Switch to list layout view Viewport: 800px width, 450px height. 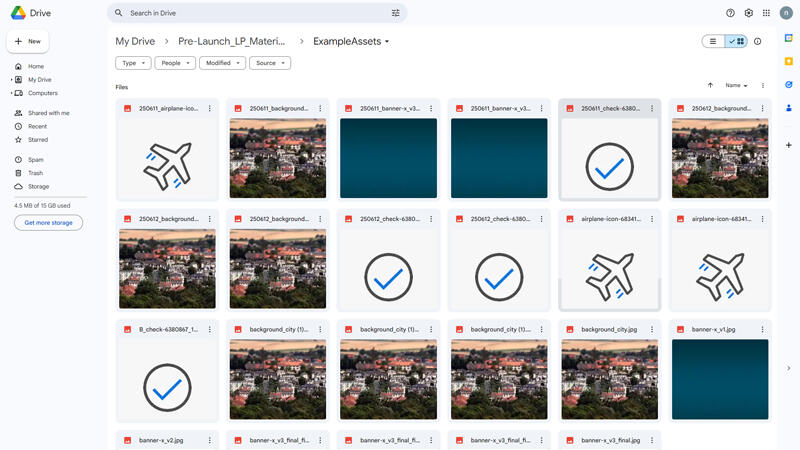coord(713,41)
